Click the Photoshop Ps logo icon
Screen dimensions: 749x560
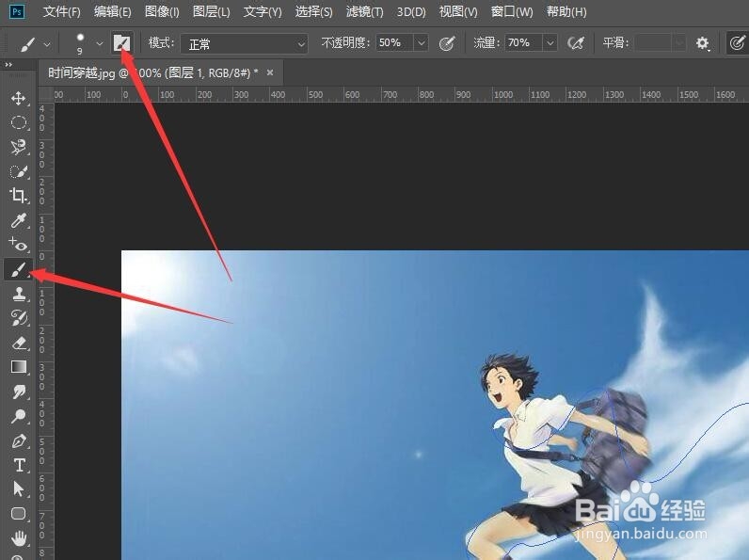(x=16, y=11)
